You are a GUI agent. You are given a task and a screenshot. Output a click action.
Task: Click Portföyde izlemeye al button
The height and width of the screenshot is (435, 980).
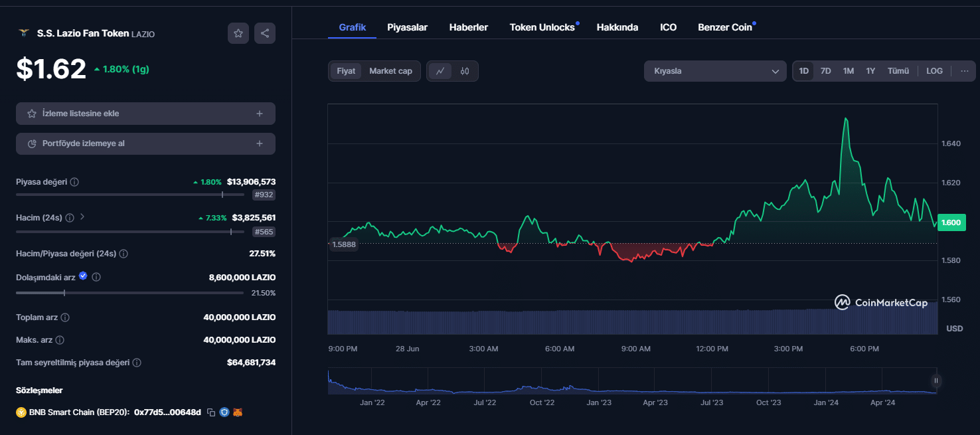(145, 143)
